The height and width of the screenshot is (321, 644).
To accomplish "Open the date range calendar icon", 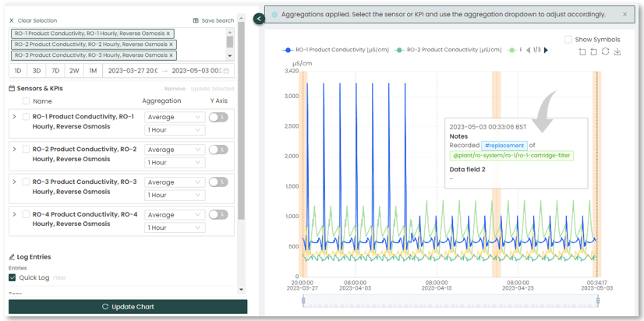I will tap(227, 71).
